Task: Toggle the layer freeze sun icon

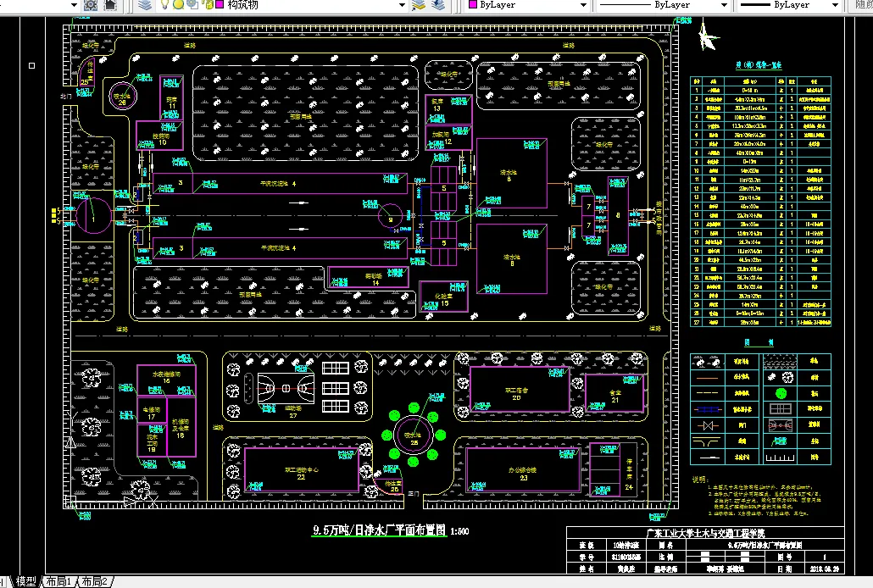Action: (178, 4)
